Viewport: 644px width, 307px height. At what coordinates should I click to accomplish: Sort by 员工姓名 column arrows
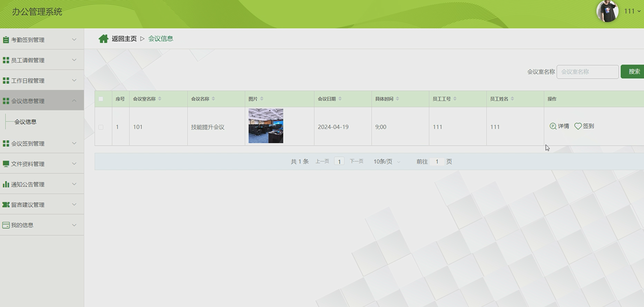click(x=512, y=99)
